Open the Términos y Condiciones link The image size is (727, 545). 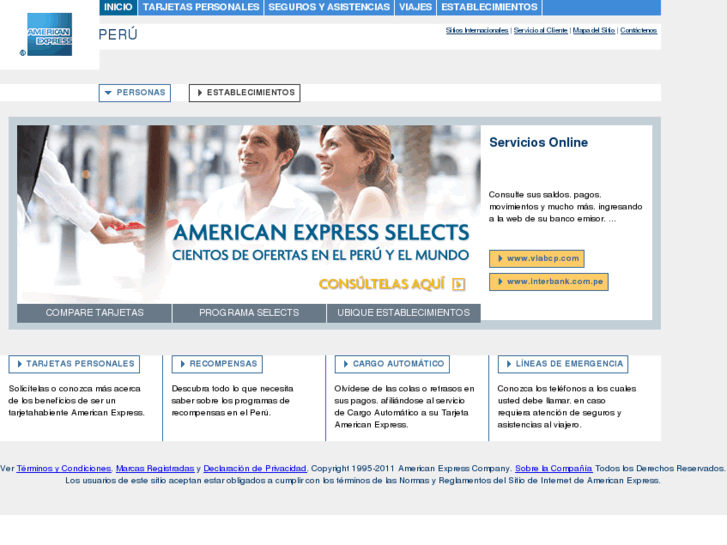pyautogui.click(x=64, y=468)
